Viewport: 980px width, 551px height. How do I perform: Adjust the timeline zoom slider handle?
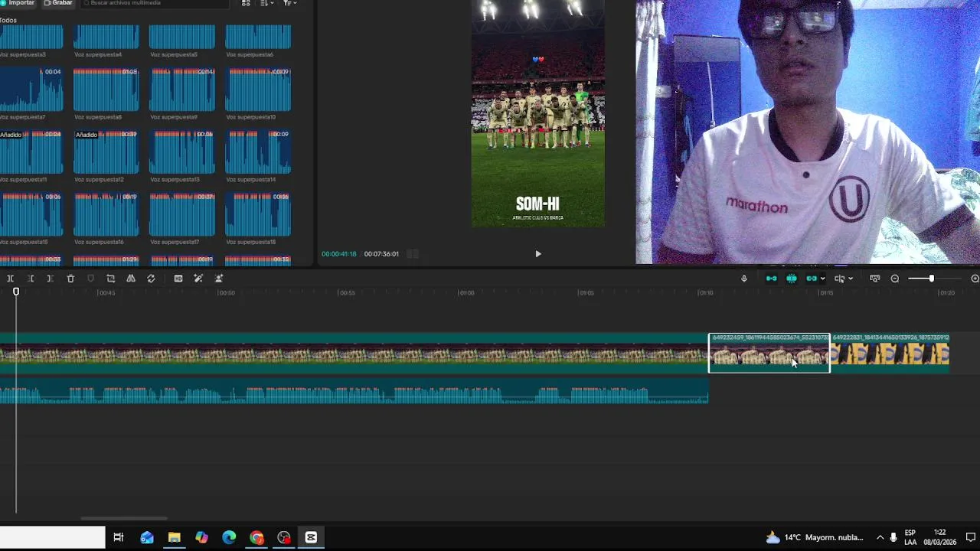coord(931,279)
